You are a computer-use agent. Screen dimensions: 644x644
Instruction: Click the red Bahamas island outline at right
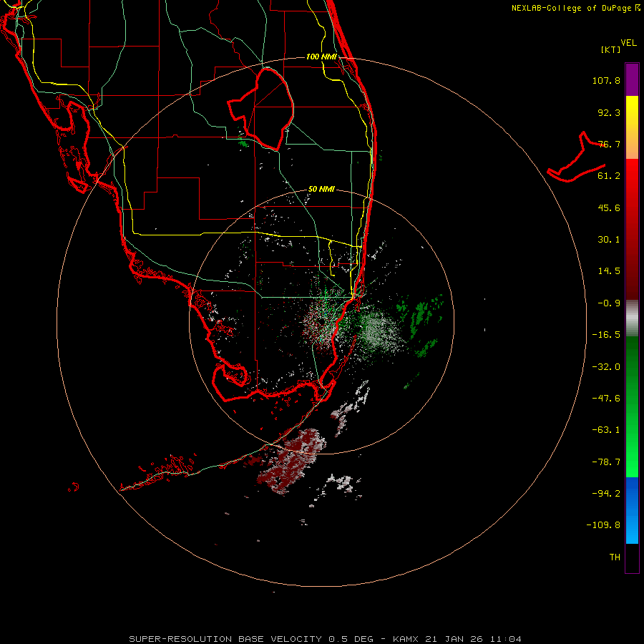click(577, 158)
